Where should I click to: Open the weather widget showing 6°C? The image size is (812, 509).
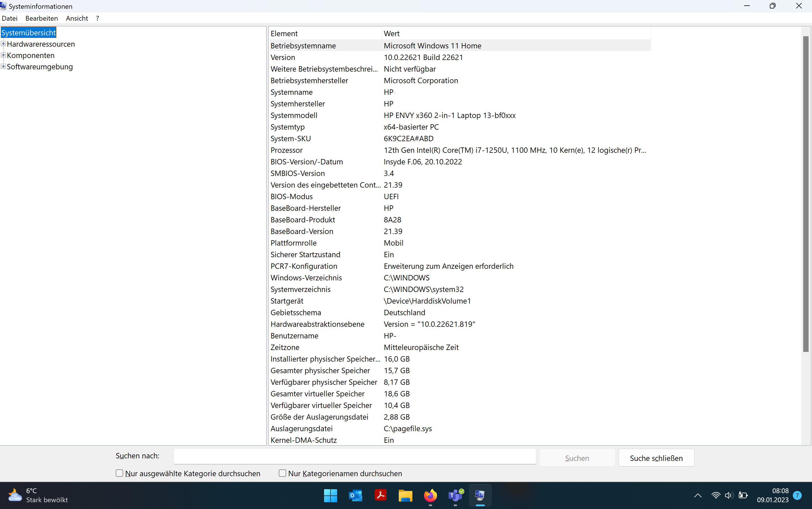38,495
